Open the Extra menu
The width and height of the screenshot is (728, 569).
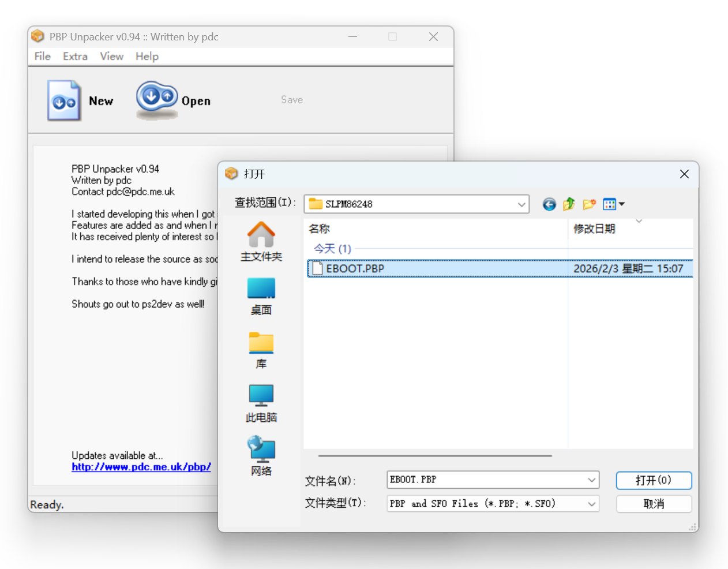pos(75,57)
